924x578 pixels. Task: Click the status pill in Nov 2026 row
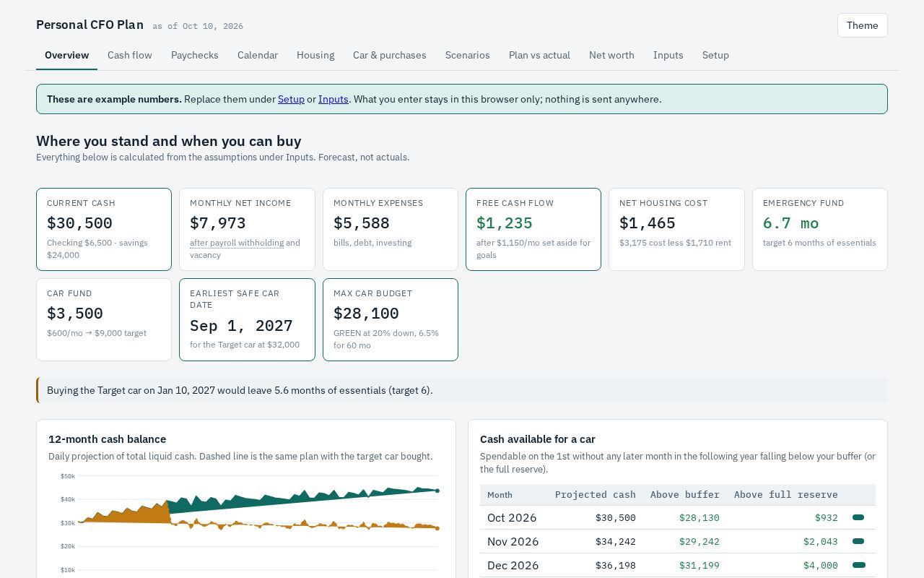click(x=859, y=541)
